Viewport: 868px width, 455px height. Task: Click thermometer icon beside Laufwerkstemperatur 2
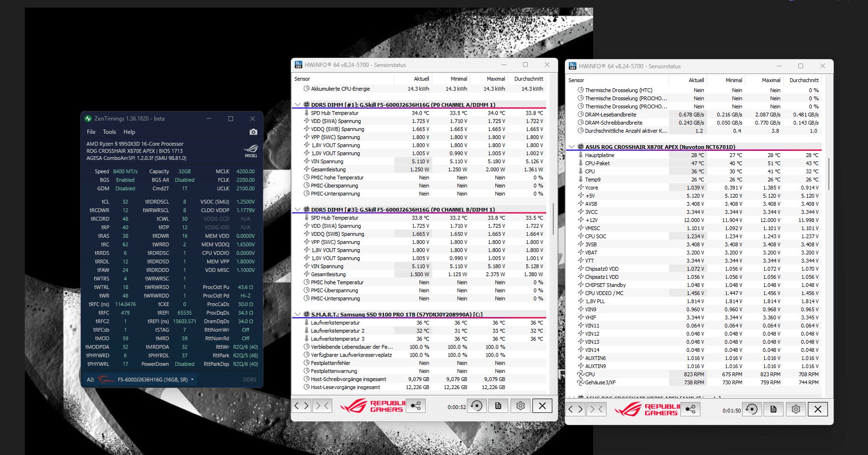[x=306, y=331]
